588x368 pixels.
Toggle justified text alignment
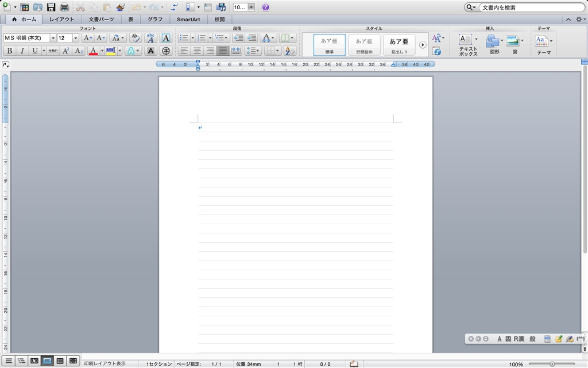point(222,51)
